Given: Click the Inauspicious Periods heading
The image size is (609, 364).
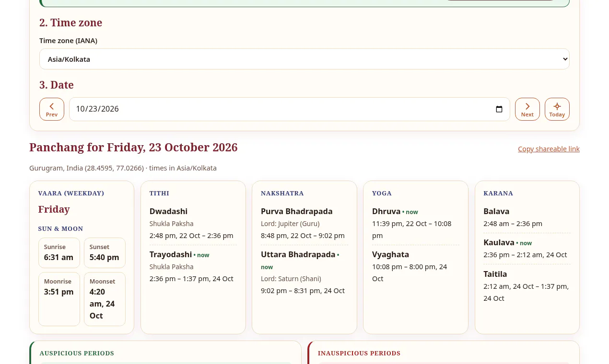Looking at the screenshot, I should [359, 353].
